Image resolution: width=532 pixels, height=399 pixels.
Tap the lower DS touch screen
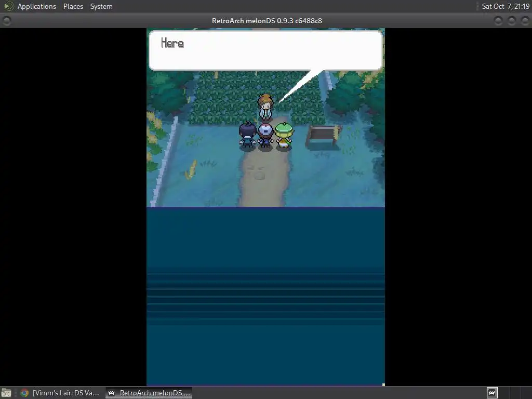pos(265,296)
